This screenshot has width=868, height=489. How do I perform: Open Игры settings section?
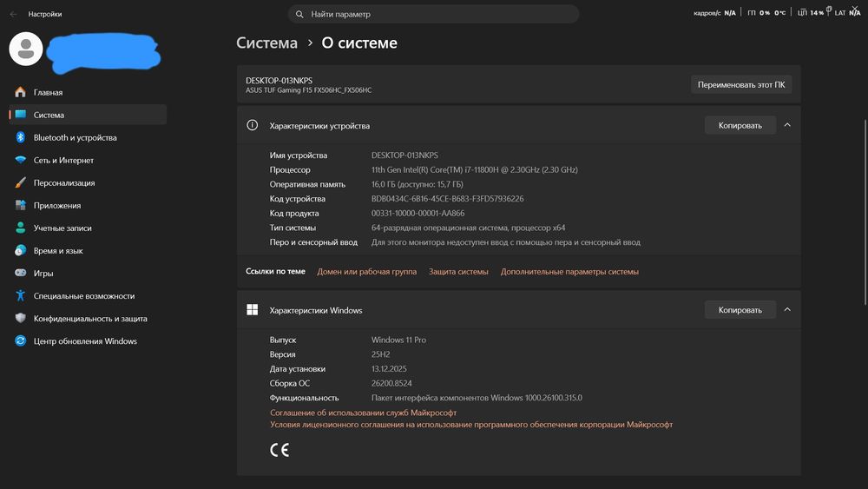coord(88,273)
